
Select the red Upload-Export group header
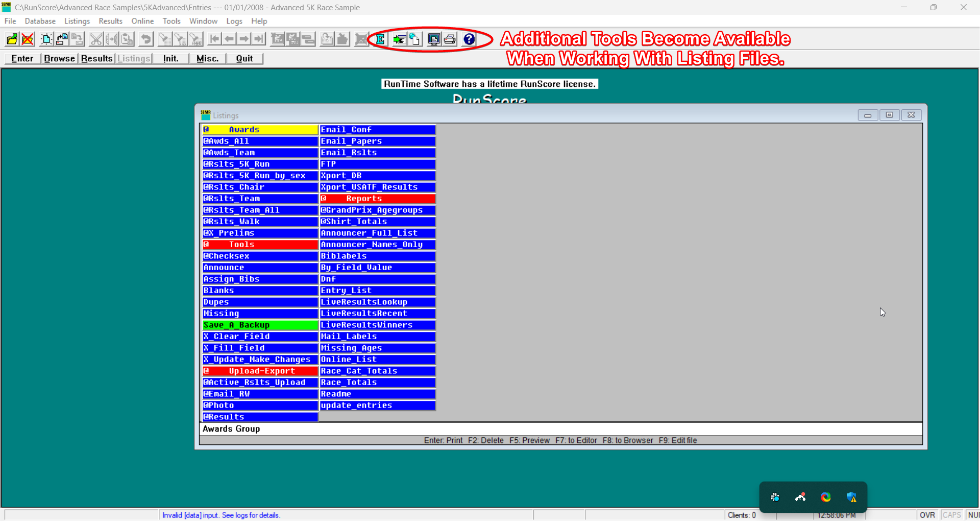[x=260, y=371]
